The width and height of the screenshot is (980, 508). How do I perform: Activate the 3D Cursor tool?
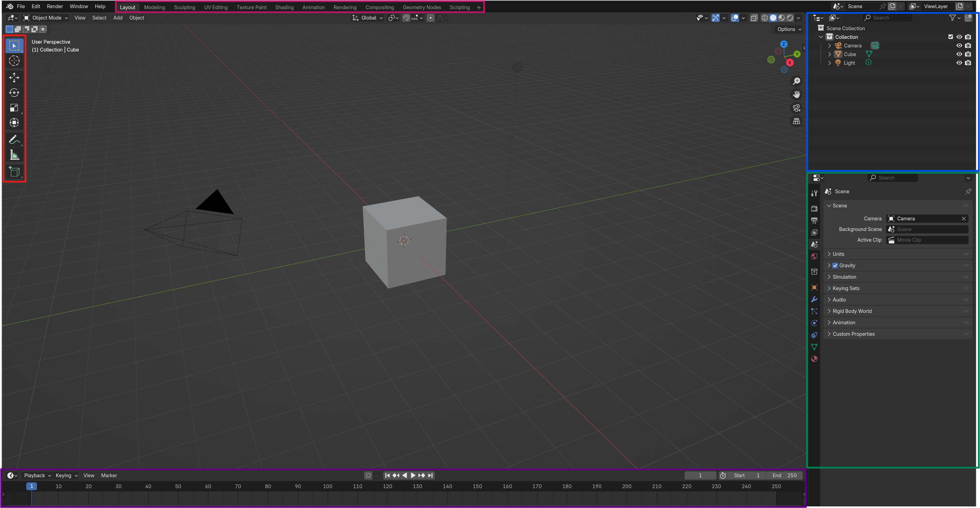click(x=14, y=61)
